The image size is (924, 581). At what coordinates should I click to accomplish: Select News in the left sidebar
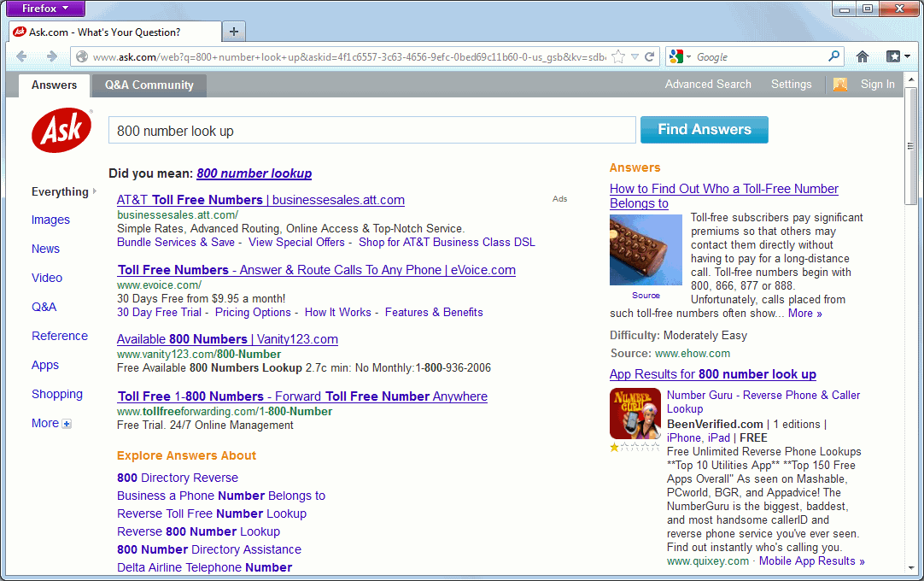(x=45, y=249)
